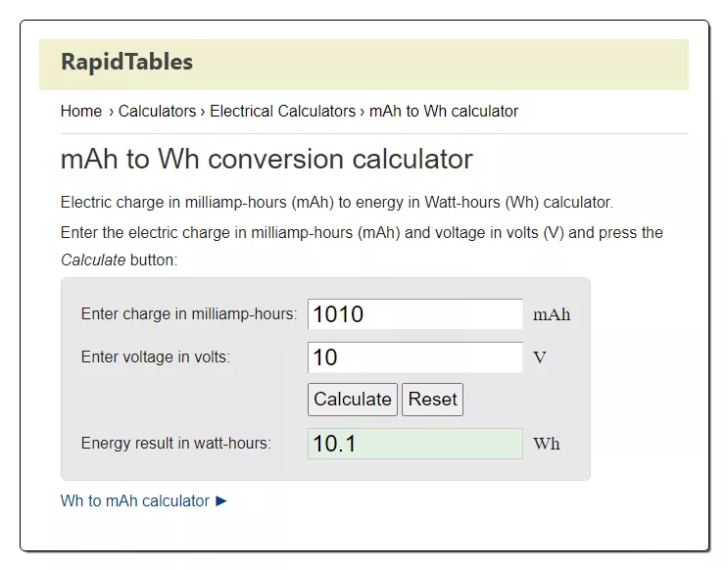This screenshot has width=728, height=570.
Task: Click the 'Energy result in watt-hours' label
Action: point(176,443)
